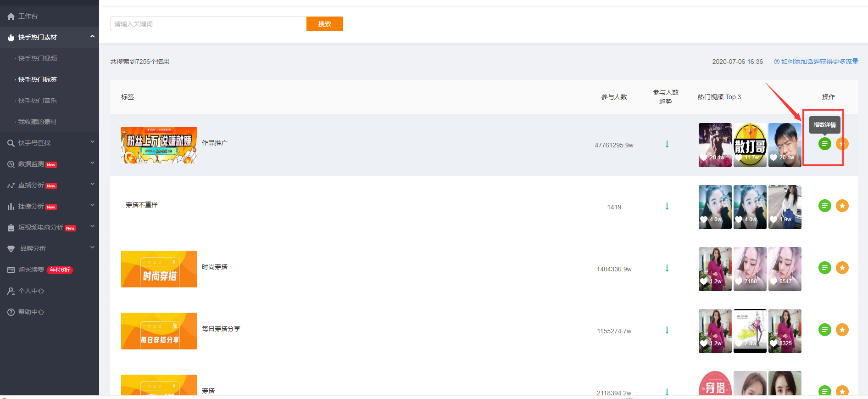Expand the 直播分析 sidebar menu
This screenshot has width=868, height=399.
(x=92, y=185)
